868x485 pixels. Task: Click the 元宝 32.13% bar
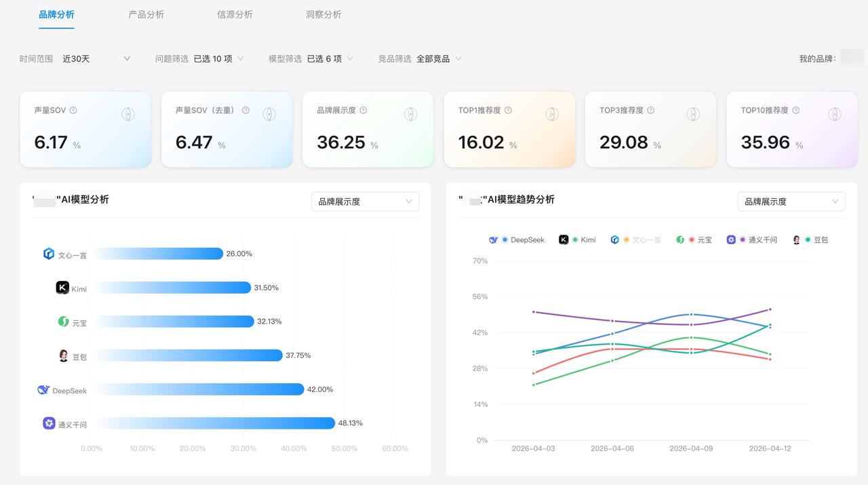point(173,322)
